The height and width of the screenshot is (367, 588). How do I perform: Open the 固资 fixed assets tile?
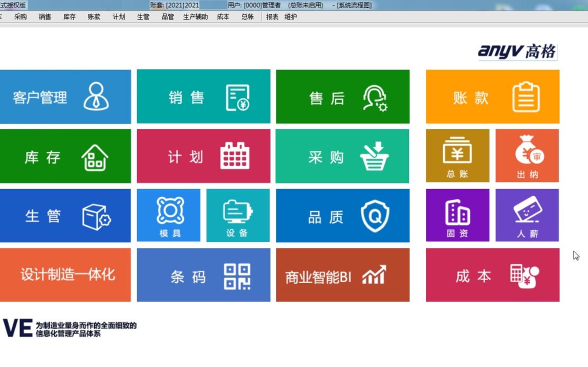pyautogui.click(x=458, y=215)
